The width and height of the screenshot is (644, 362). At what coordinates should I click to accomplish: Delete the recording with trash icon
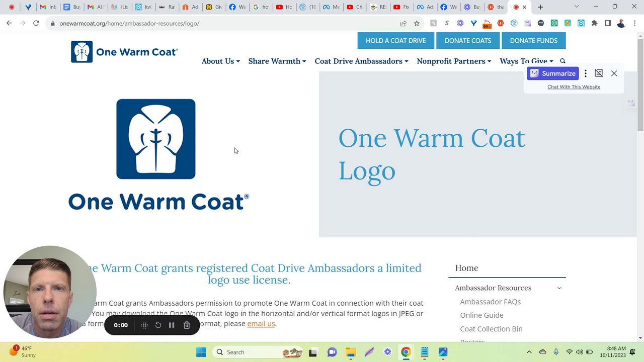point(187,325)
